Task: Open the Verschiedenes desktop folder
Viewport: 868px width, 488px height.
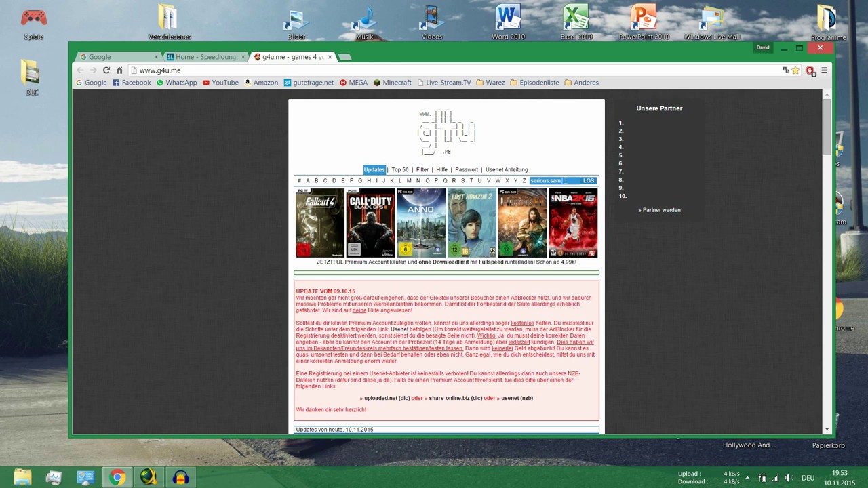Action: pos(169,23)
